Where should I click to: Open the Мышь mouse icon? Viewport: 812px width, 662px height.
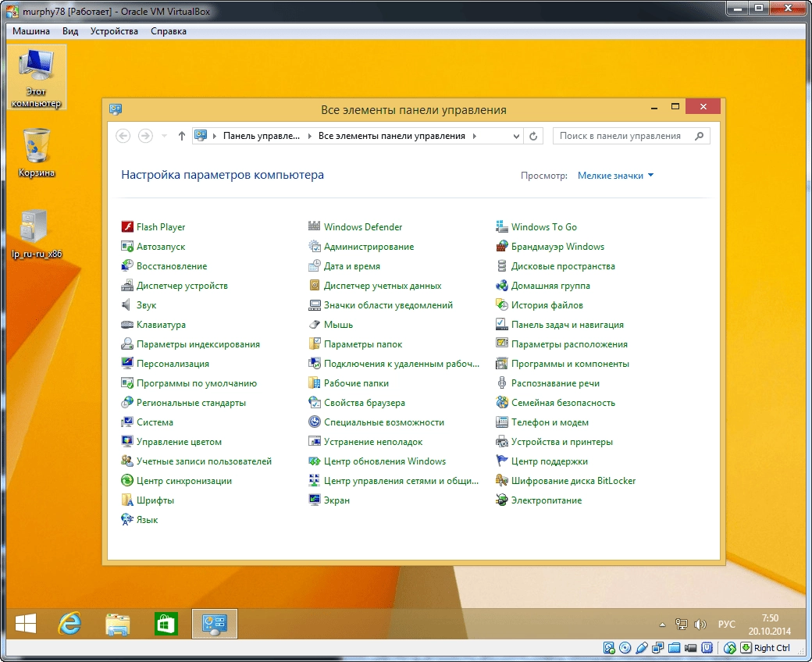pyautogui.click(x=315, y=325)
